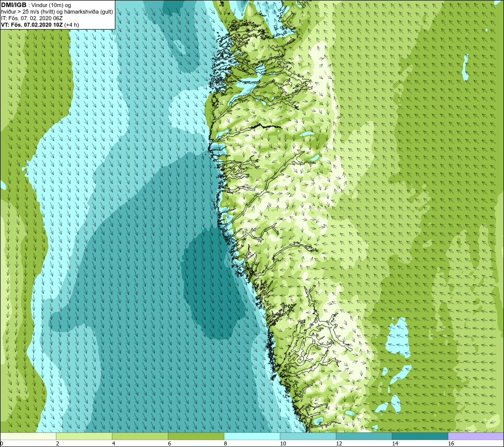The width and height of the screenshot is (504, 447).
Task: Click the '(+4 h)' forecast offset text
Action: [x=72, y=25]
